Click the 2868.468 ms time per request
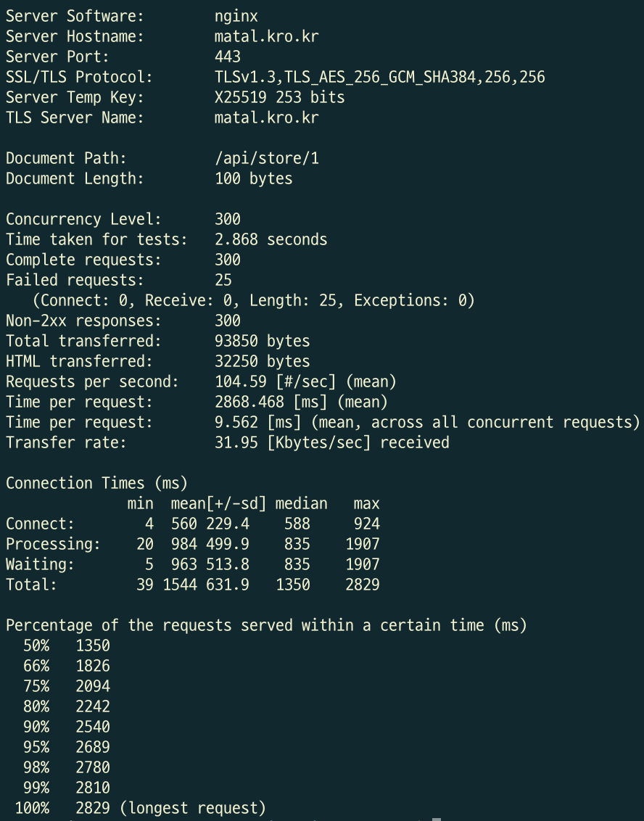 tap(301, 402)
